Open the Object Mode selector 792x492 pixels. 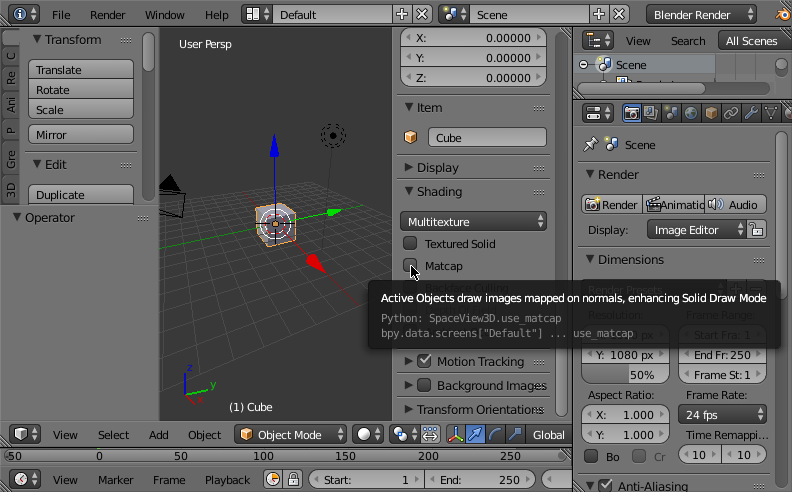click(292, 435)
